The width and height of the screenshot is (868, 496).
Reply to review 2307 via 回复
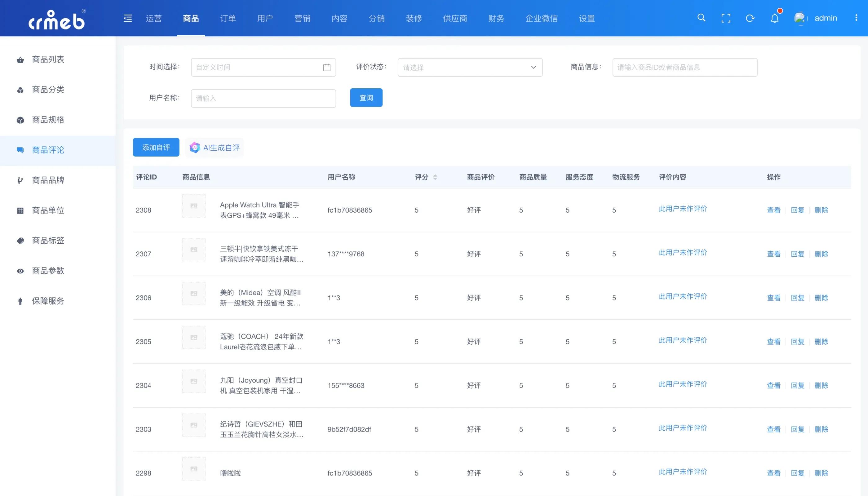[798, 254]
